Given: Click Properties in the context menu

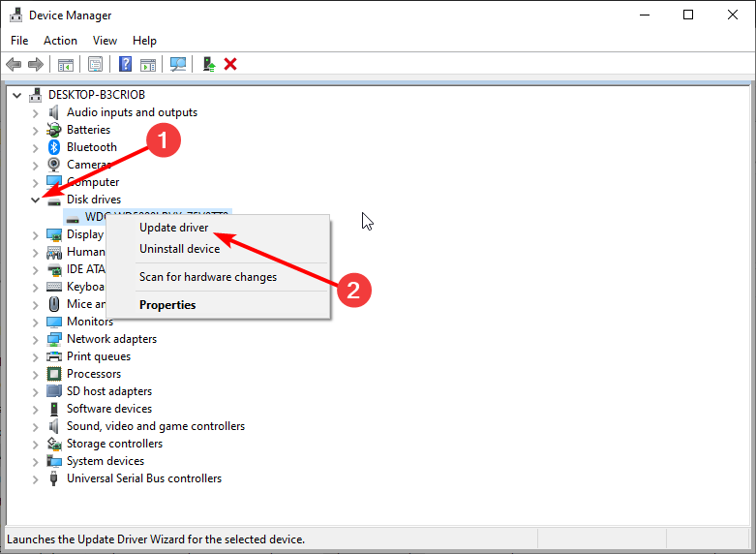Looking at the screenshot, I should pos(167,305).
